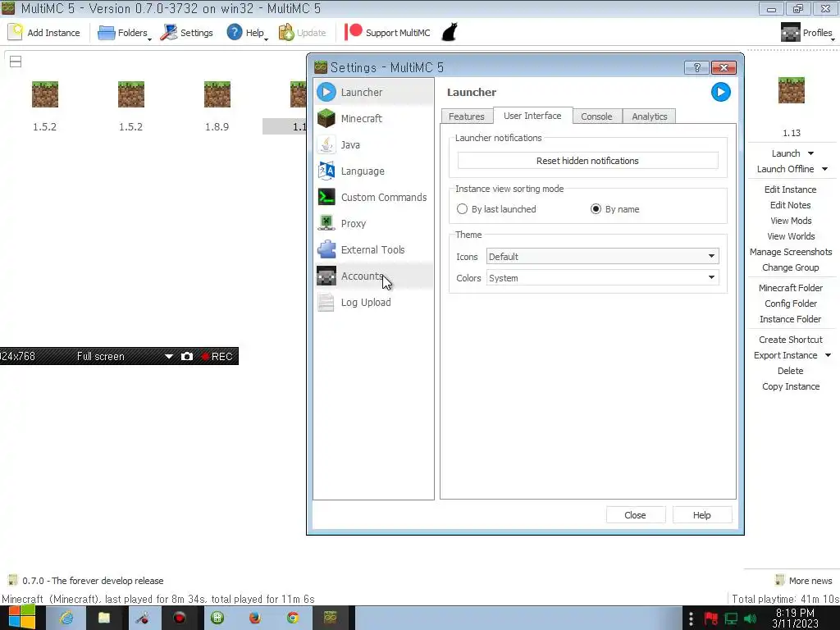Open the Colors theme dropdown
This screenshot has width=840, height=630.
[603, 277]
